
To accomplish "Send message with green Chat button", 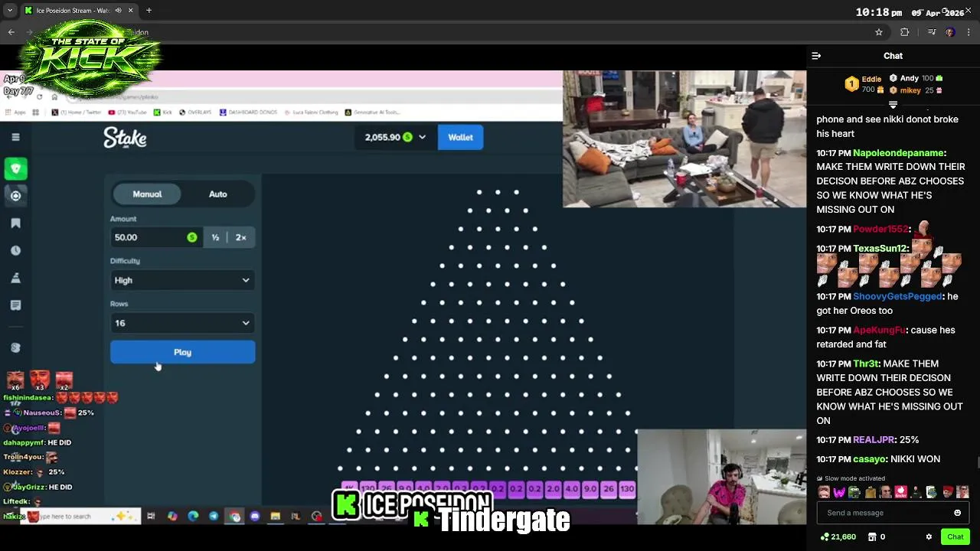I will [x=955, y=537].
